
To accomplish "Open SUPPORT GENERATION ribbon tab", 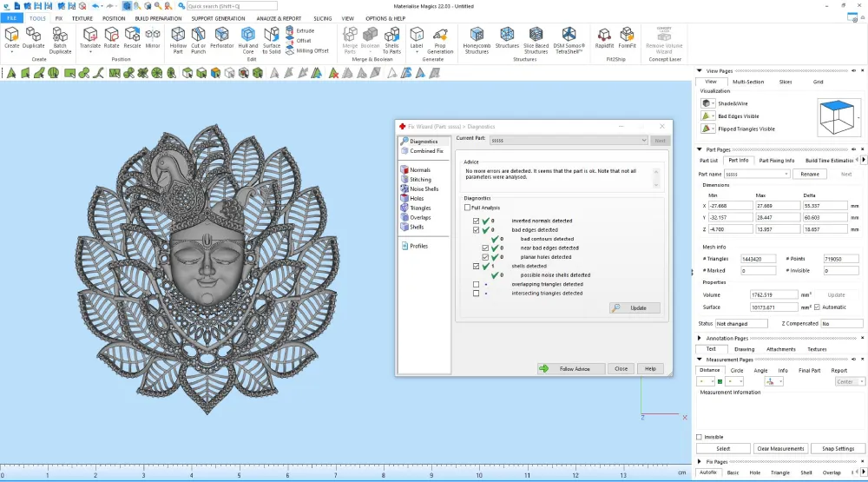I will [x=218, y=18].
